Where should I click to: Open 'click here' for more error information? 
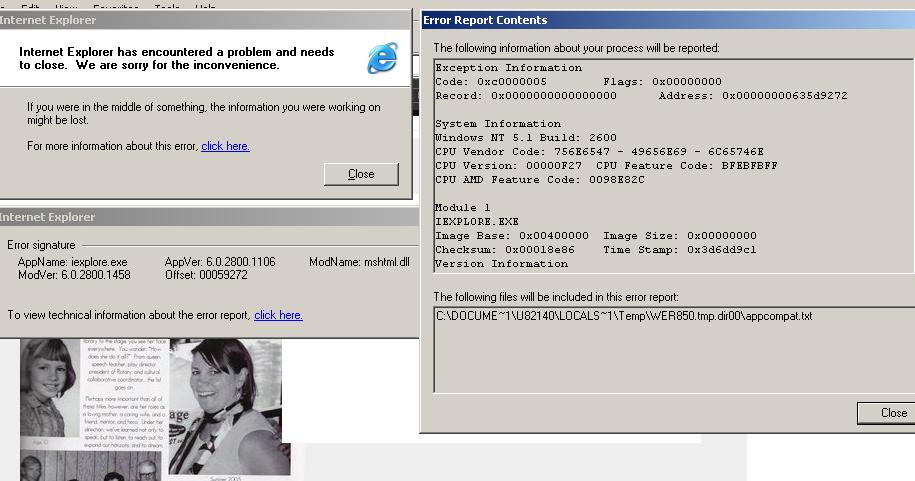click(225, 146)
